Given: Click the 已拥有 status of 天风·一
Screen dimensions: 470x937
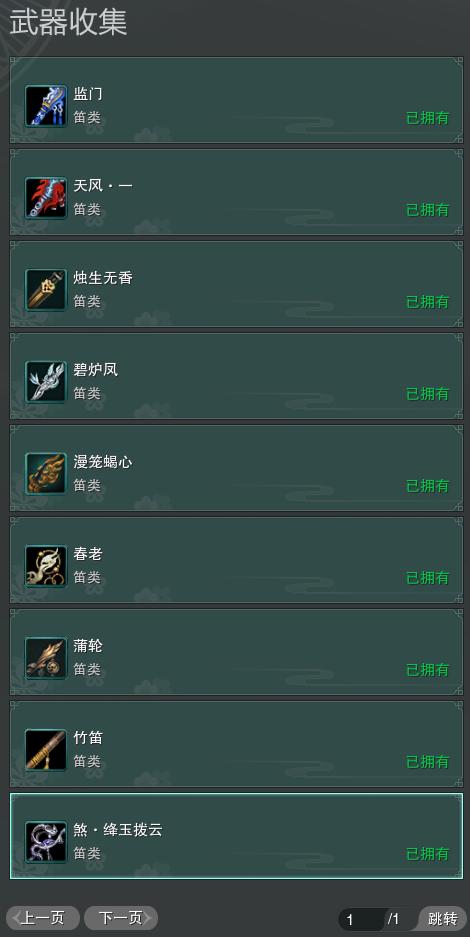Looking at the screenshot, I should [428, 210].
